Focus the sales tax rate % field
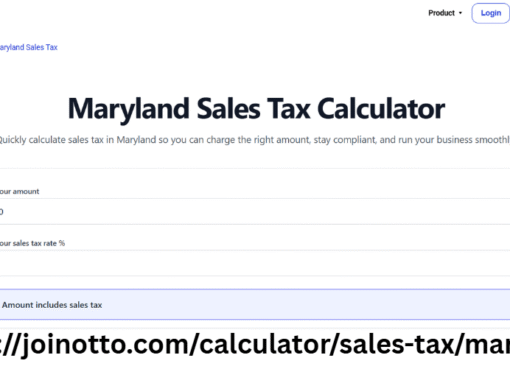 point(255,263)
